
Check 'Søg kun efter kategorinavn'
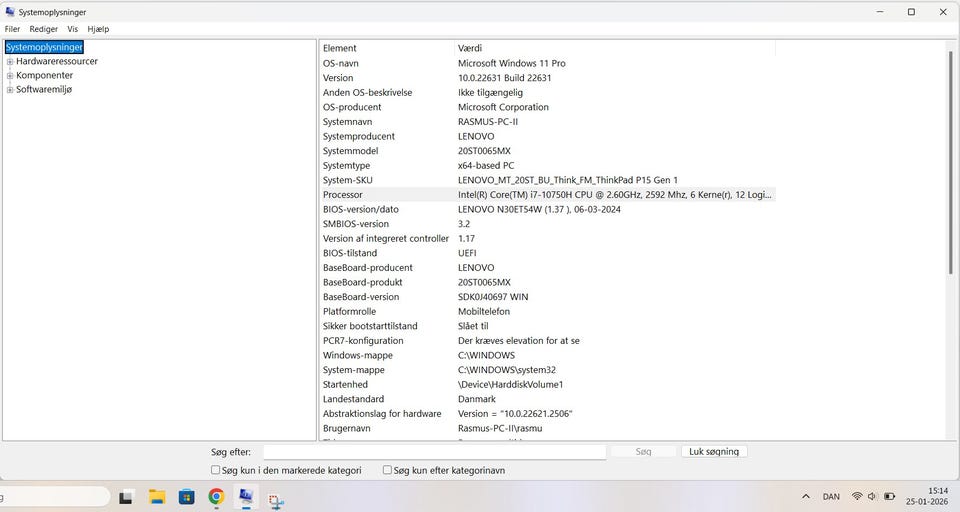pos(388,470)
